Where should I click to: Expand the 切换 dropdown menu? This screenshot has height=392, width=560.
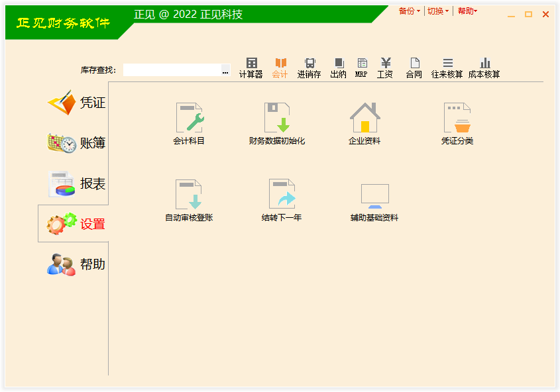pos(437,11)
